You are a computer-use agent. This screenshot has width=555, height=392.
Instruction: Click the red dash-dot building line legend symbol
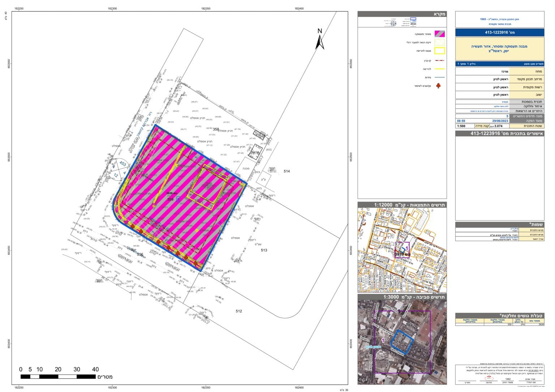coord(440,61)
